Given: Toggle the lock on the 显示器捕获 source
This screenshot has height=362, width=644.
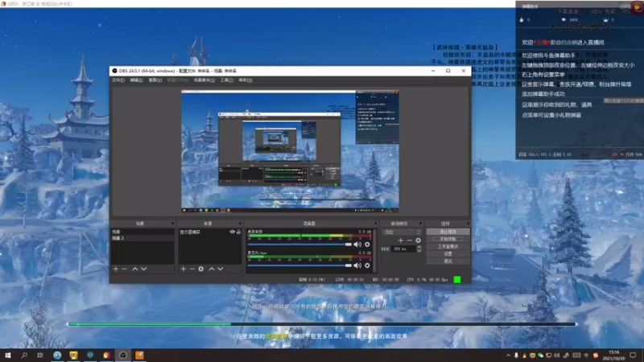Looking at the screenshot, I should [x=238, y=232].
